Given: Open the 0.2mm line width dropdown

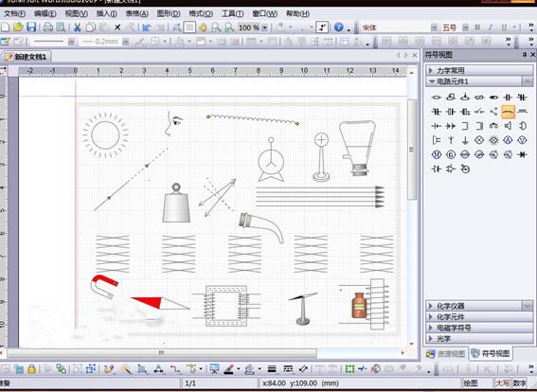Looking at the screenshot, I should coord(126,42).
